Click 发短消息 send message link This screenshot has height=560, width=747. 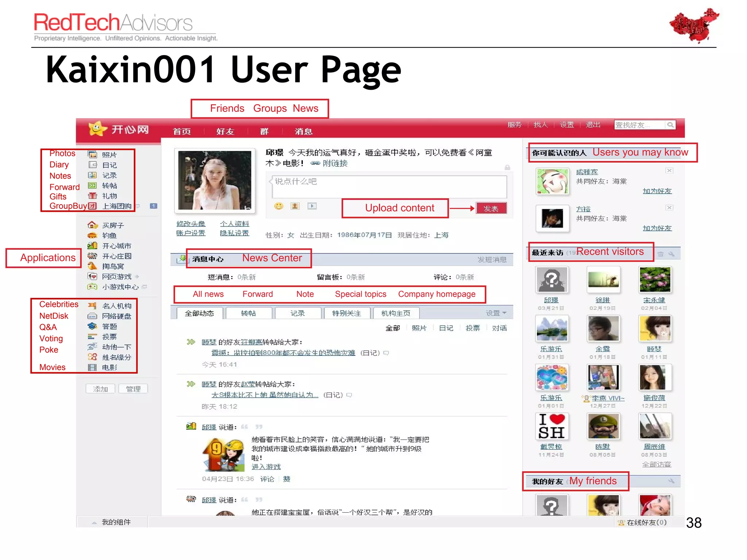(492, 260)
